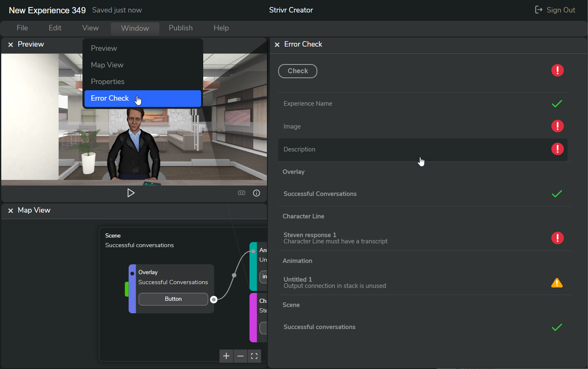This screenshot has width=588, height=369.
Task: Open the View menu
Action: [90, 28]
